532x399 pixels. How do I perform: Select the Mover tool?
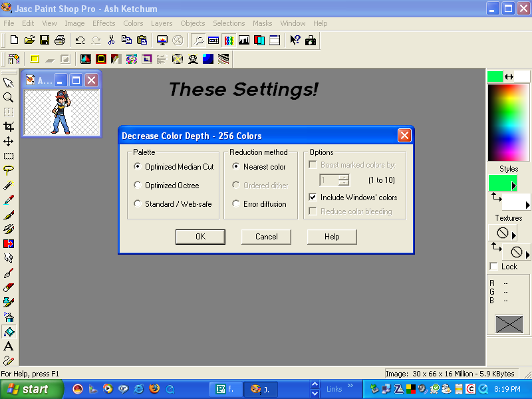pos(9,141)
